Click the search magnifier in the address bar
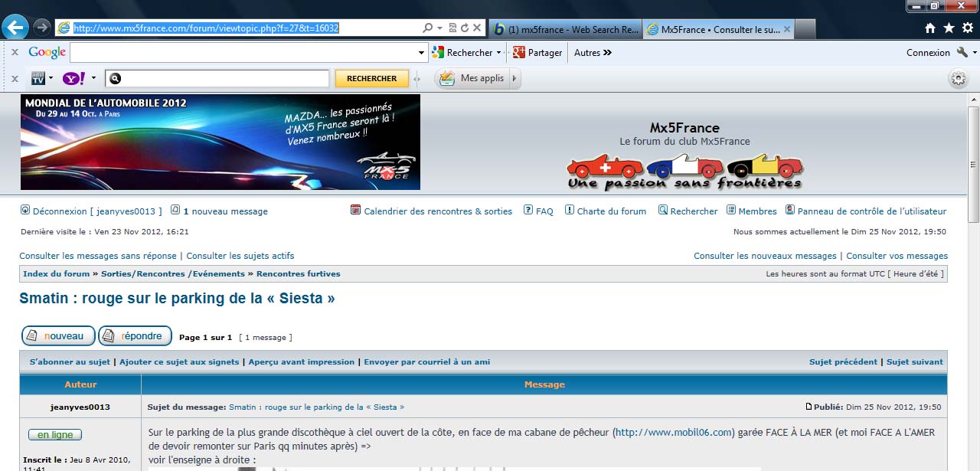 click(x=428, y=28)
